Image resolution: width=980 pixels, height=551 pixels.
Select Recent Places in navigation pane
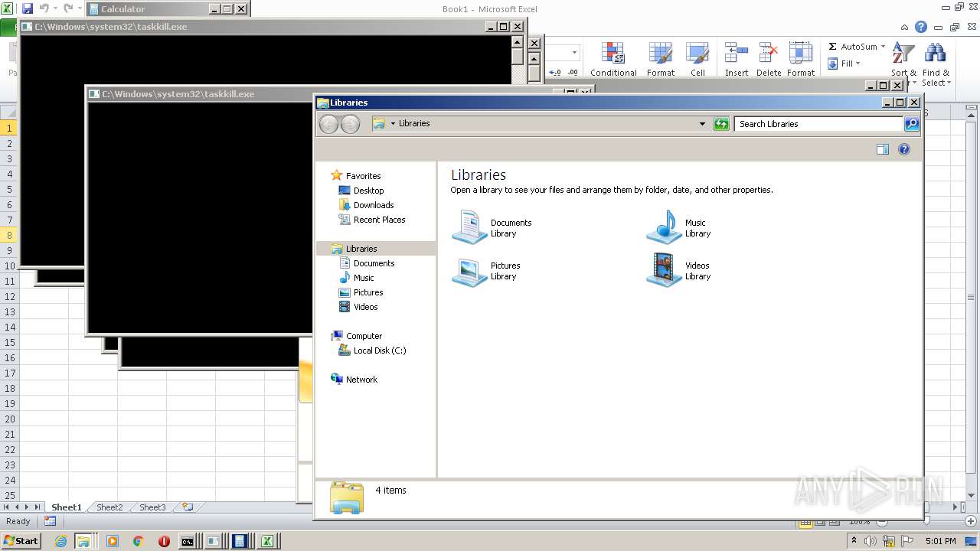(379, 220)
